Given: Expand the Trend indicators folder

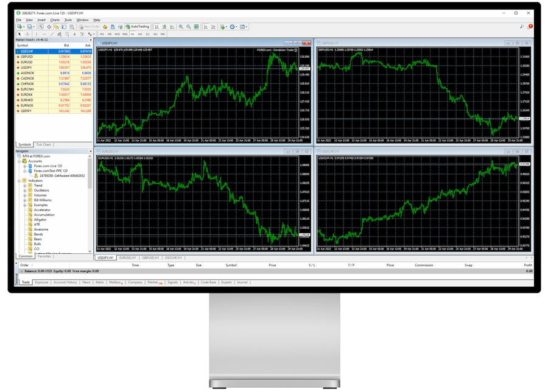Looking at the screenshot, I should tap(25, 186).
